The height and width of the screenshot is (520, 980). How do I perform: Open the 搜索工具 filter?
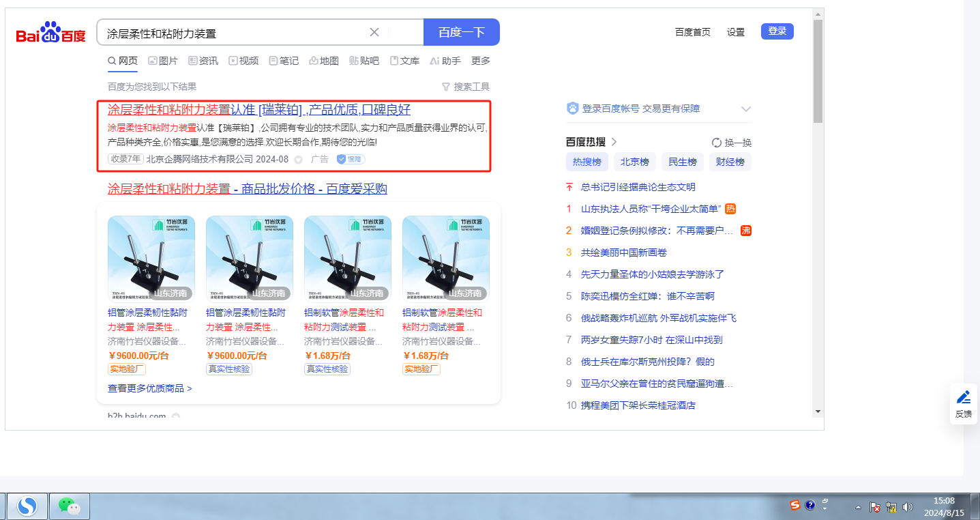click(466, 87)
